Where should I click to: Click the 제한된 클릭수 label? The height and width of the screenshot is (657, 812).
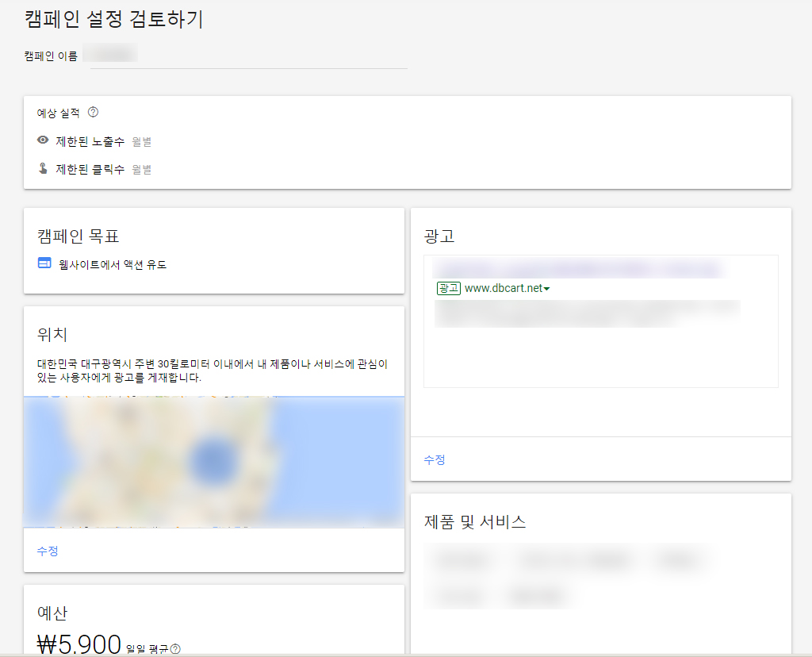90,169
